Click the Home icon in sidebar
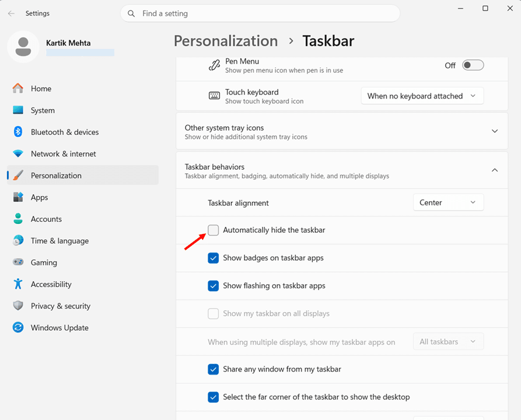Screen dimensions: 521x420 [18, 89]
